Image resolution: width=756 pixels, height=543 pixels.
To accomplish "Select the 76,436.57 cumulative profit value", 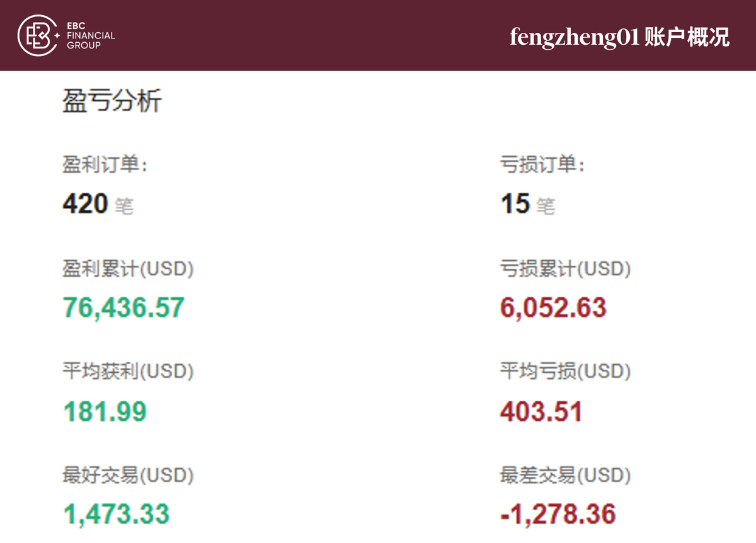I will [x=123, y=307].
